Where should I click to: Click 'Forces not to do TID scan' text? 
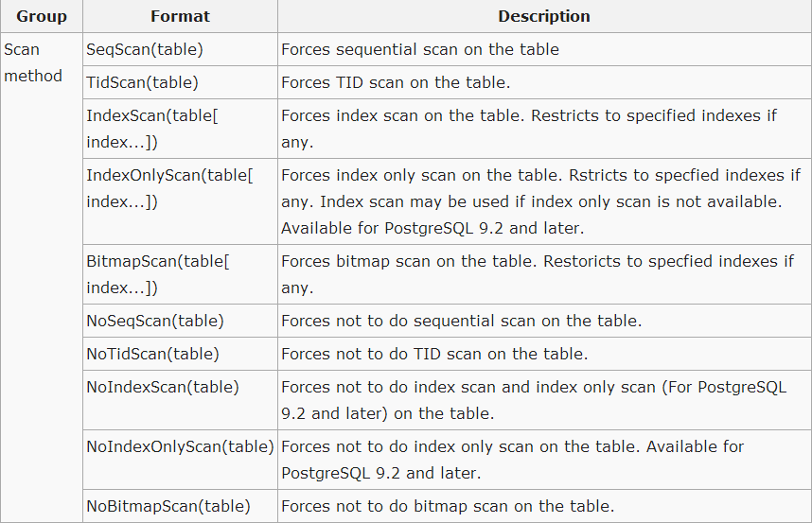[x=434, y=354]
